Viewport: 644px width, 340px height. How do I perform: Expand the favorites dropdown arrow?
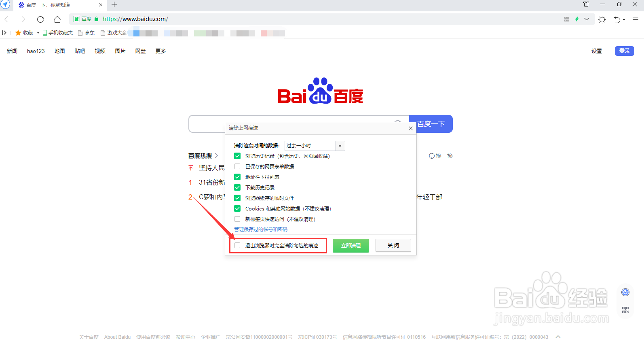(x=38, y=33)
